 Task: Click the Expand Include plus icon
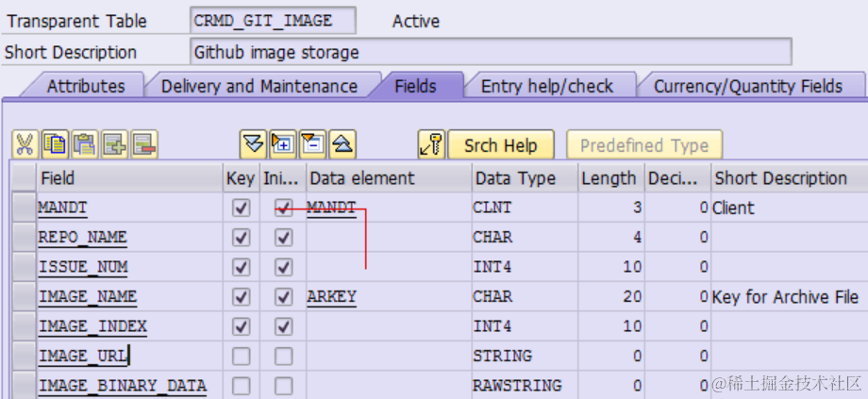(283, 145)
